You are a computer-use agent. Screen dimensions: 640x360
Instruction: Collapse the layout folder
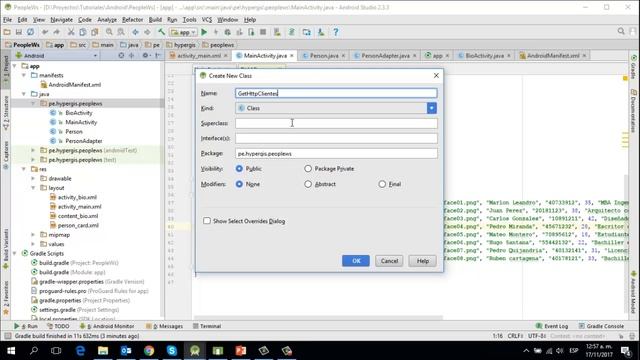click(x=33, y=188)
